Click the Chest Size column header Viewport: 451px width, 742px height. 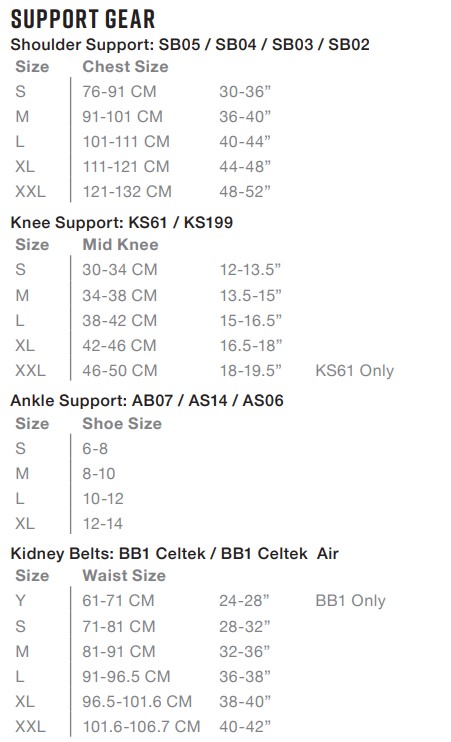coord(125,67)
